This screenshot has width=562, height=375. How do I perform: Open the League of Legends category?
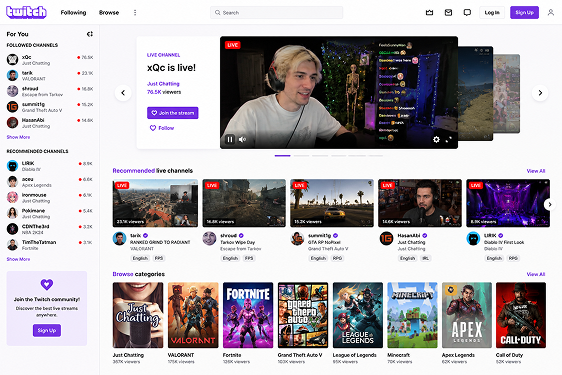click(358, 315)
